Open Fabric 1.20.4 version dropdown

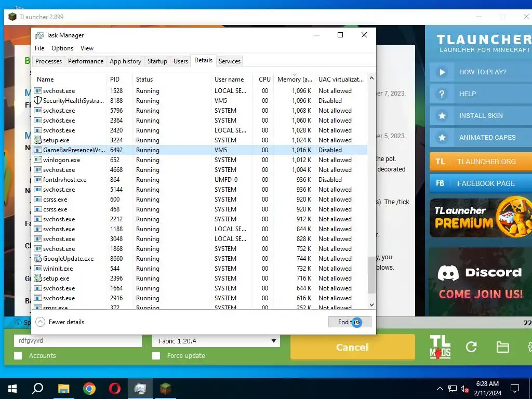216,341
